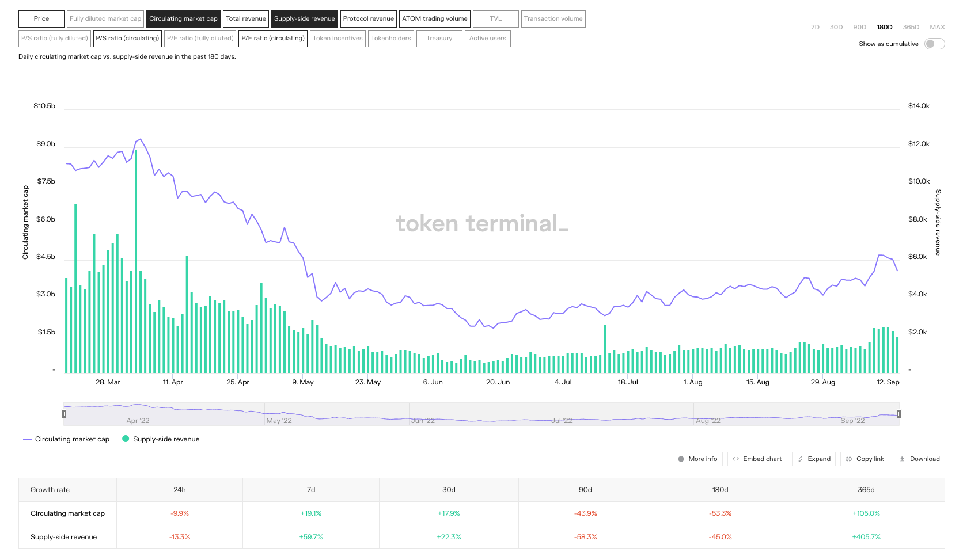Select the ATOM trading volume metric
This screenshot has width=963, height=560.
435,19
